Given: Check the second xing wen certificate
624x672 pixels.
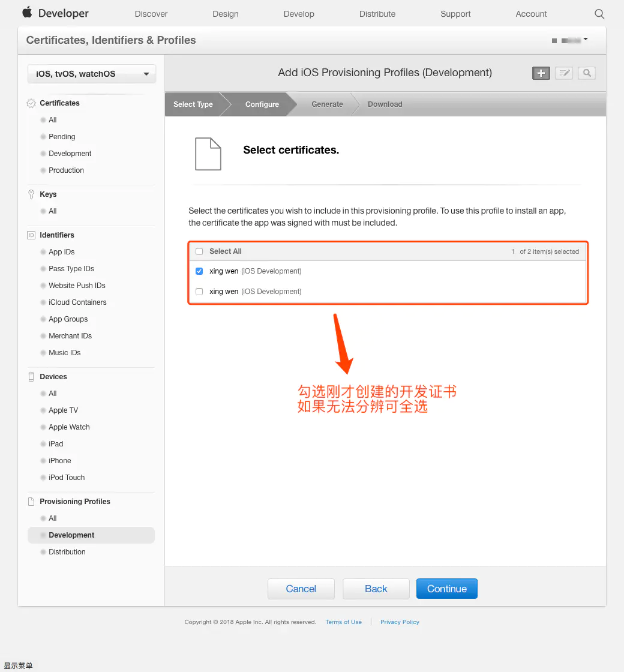Looking at the screenshot, I should tap(199, 292).
